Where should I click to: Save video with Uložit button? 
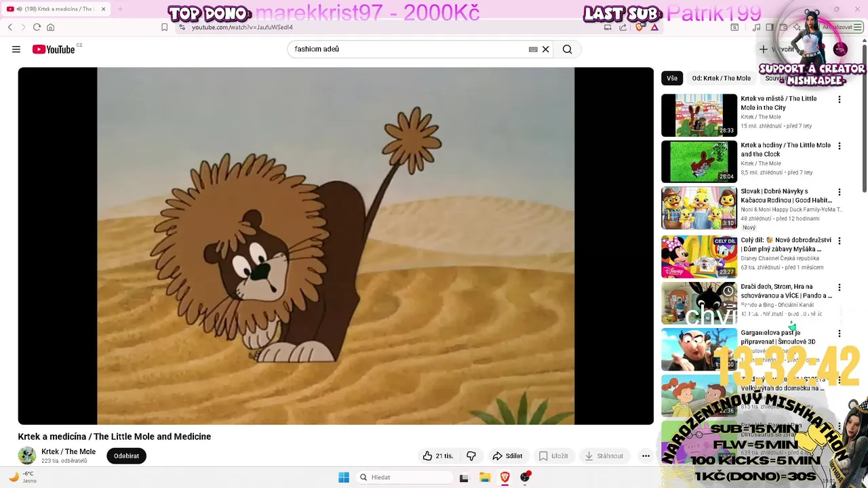[553, 456]
